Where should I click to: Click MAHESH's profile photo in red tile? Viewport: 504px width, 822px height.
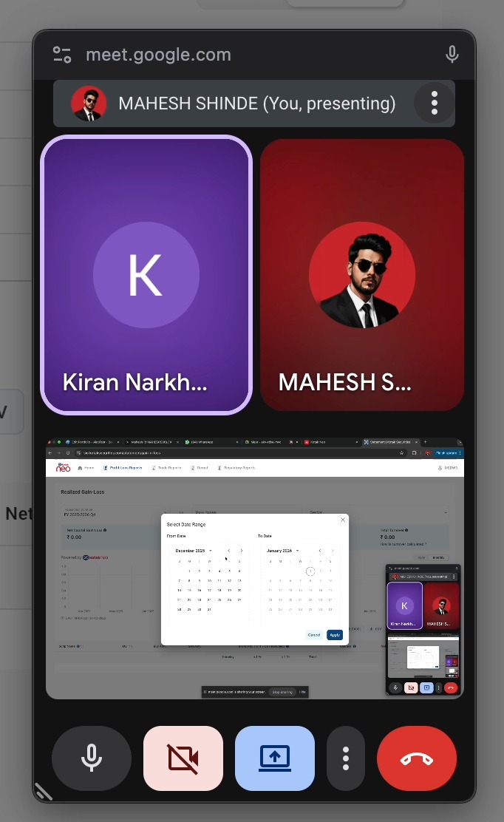362,275
